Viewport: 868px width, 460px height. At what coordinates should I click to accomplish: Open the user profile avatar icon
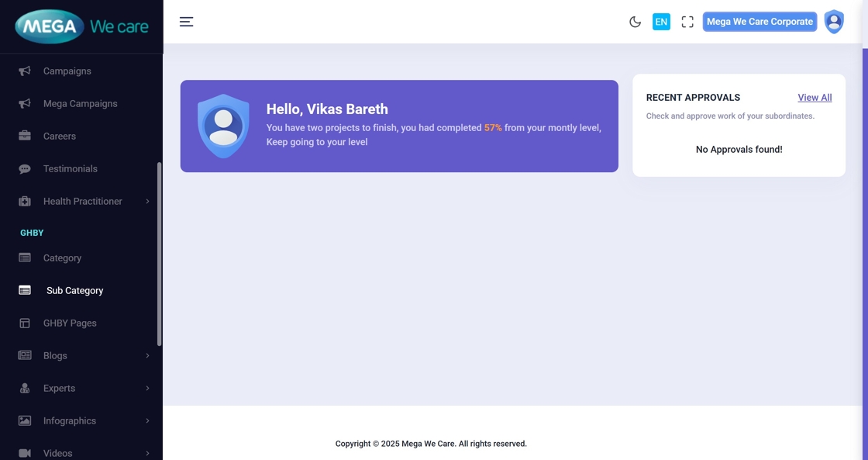pyautogui.click(x=834, y=22)
